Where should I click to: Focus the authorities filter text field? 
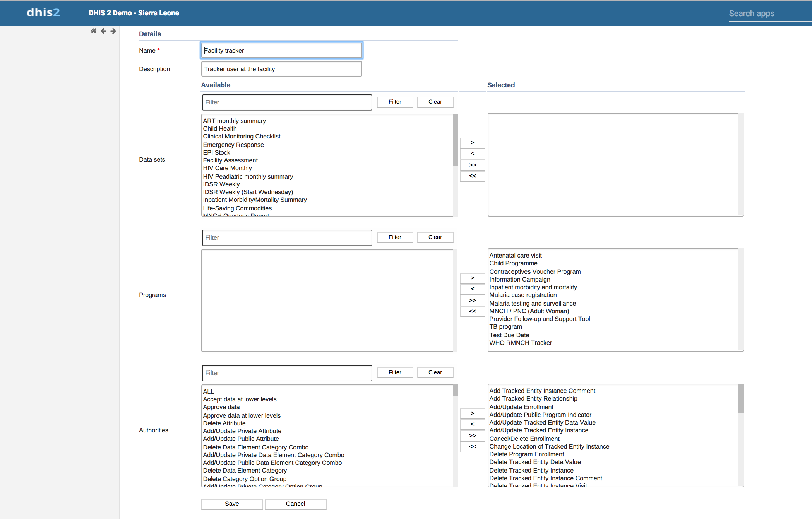(x=287, y=373)
